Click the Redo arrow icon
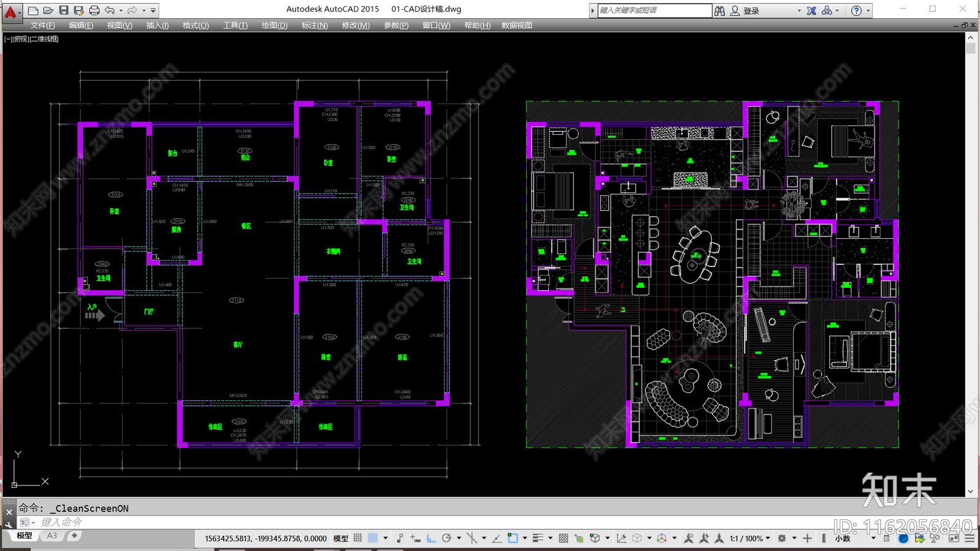This screenshot has height=551, width=980. (x=132, y=10)
